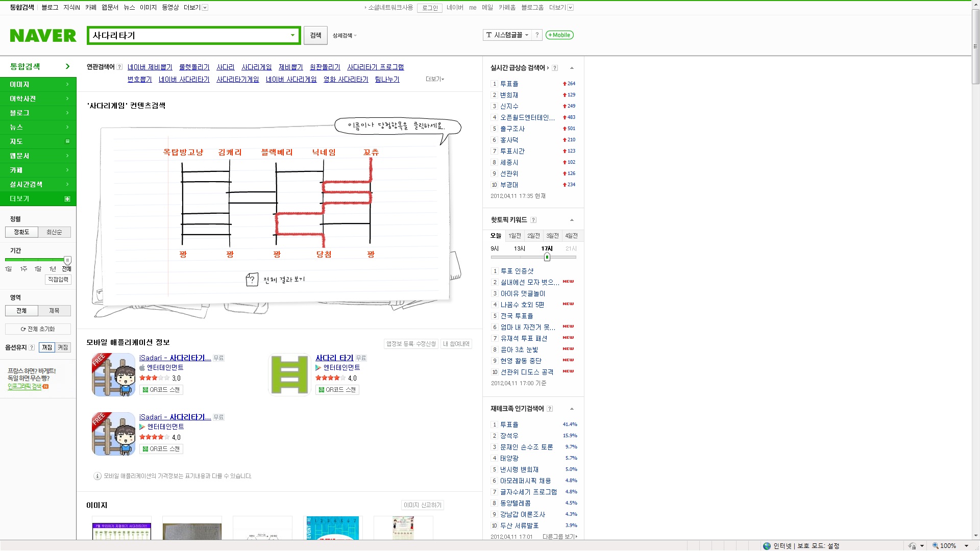980x551 pixels.
Task: Open 상세검색 dropdown
Action: [x=345, y=36]
